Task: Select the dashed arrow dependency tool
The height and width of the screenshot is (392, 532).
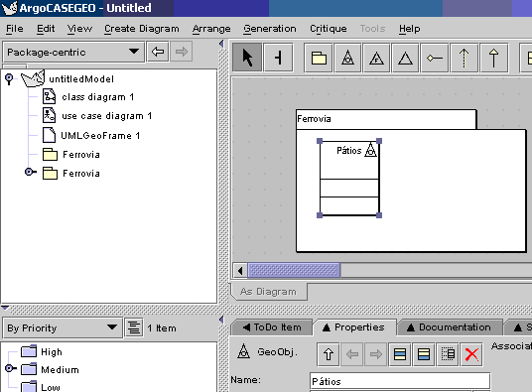Action: click(464, 58)
